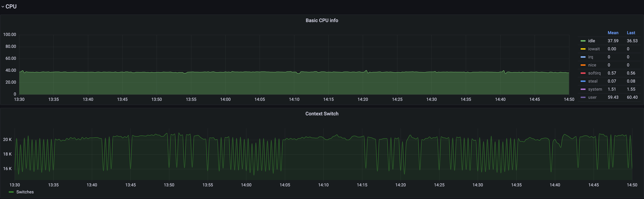This screenshot has width=644, height=199.
Task: Toggle the iowait series in legend
Action: pyautogui.click(x=594, y=49)
